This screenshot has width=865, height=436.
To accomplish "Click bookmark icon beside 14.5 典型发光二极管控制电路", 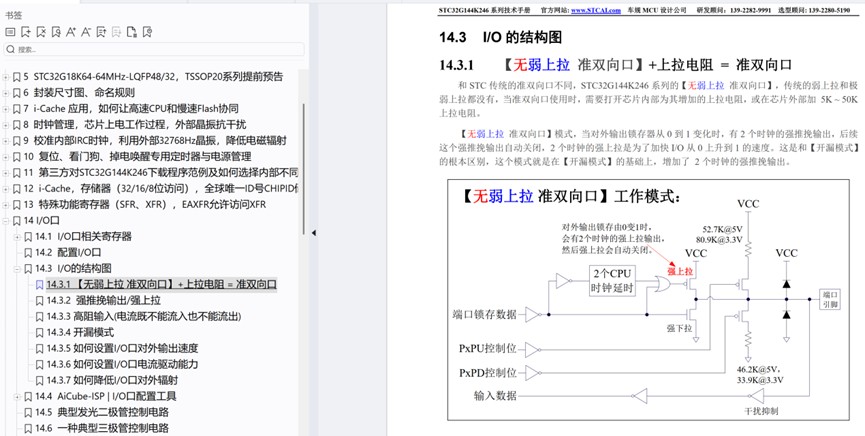I will (28, 412).
